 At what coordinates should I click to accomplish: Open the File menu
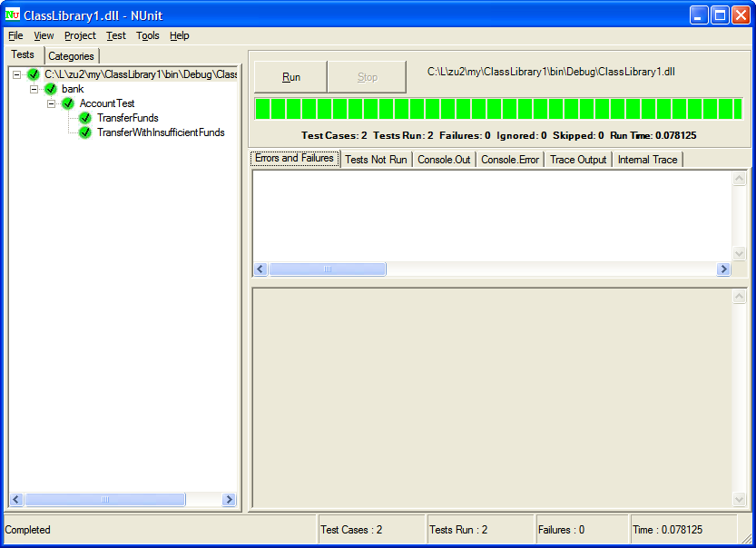click(x=15, y=35)
